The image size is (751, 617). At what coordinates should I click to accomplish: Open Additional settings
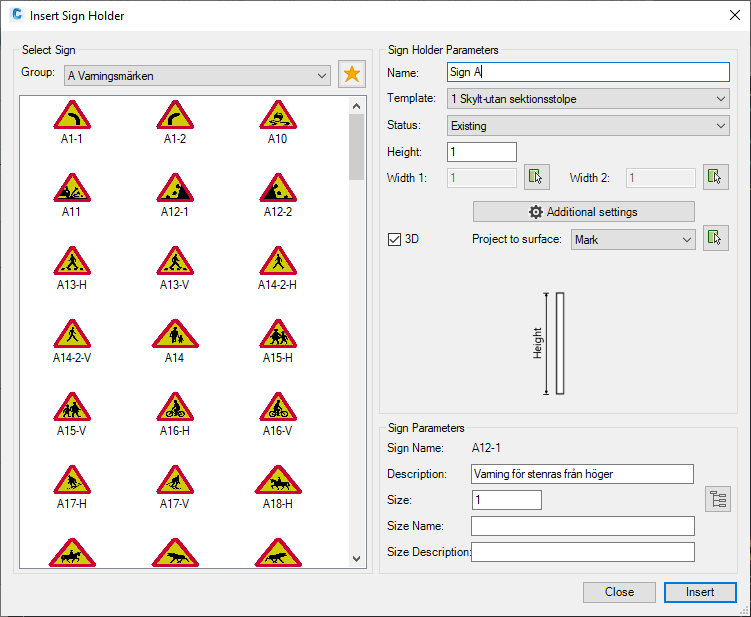click(583, 212)
